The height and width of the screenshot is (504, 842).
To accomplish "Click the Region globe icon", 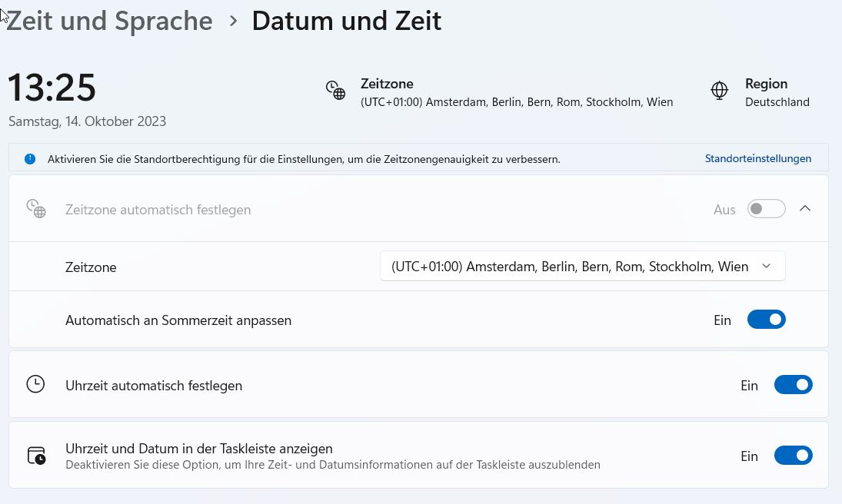I will click(719, 91).
